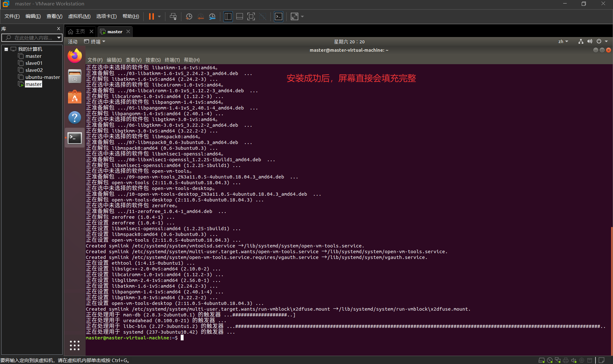Take a snapshot of the virtual machine

click(x=189, y=16)
